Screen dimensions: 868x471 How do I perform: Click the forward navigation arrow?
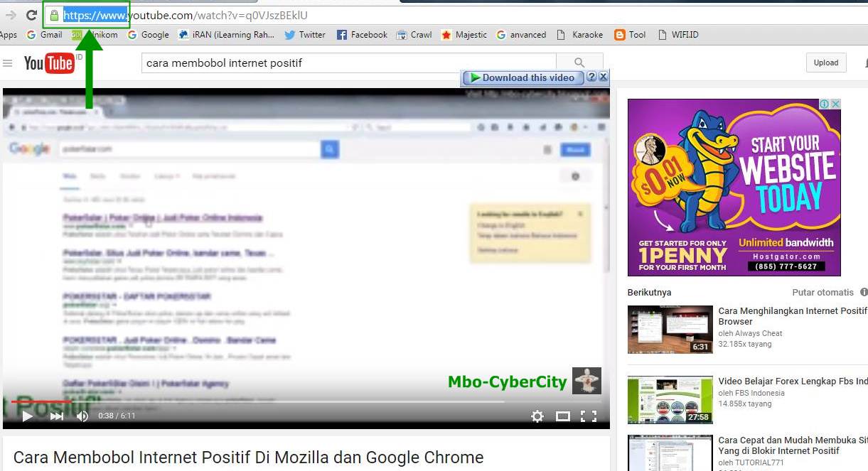[11, 15]
